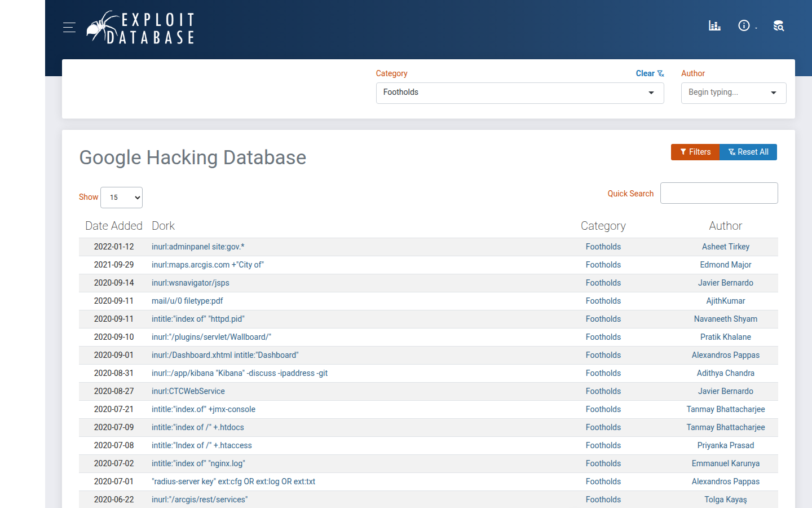
Task: Open dork intitle:"index of" "httpd.pid"
Action: pyautogui.click(x=198, y=319)
